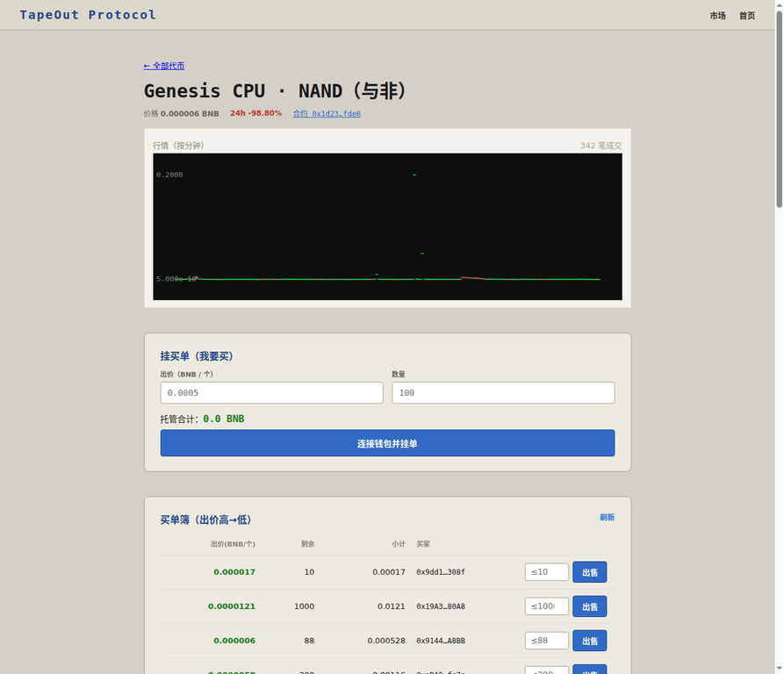Click the 出价(BNB/个) column header
784x674 pixels.
point(233,544)
